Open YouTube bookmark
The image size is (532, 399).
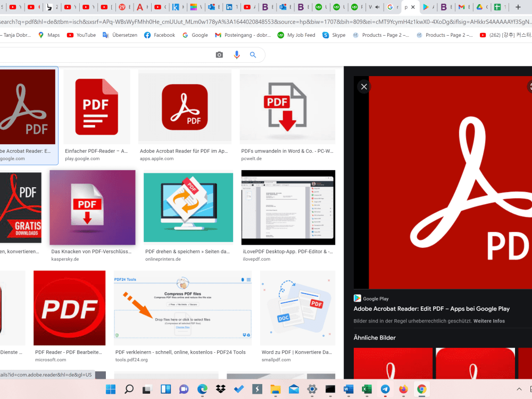pos(81,35)
